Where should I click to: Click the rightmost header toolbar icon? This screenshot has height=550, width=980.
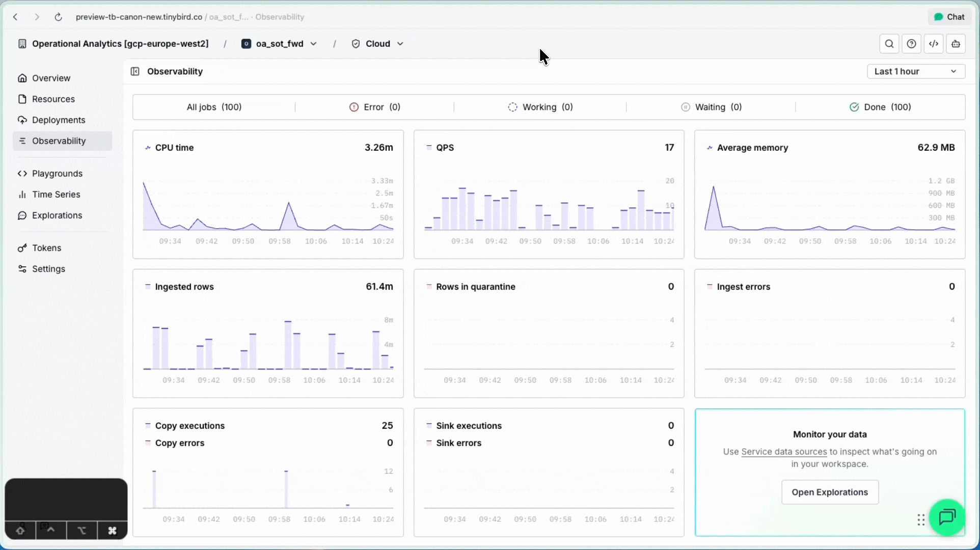(956, 44)
